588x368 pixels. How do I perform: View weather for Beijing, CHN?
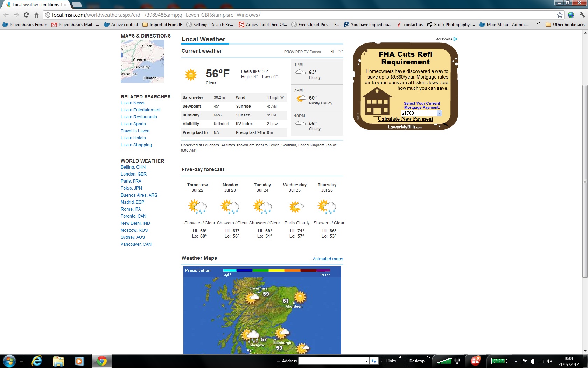tap(133, 167)
